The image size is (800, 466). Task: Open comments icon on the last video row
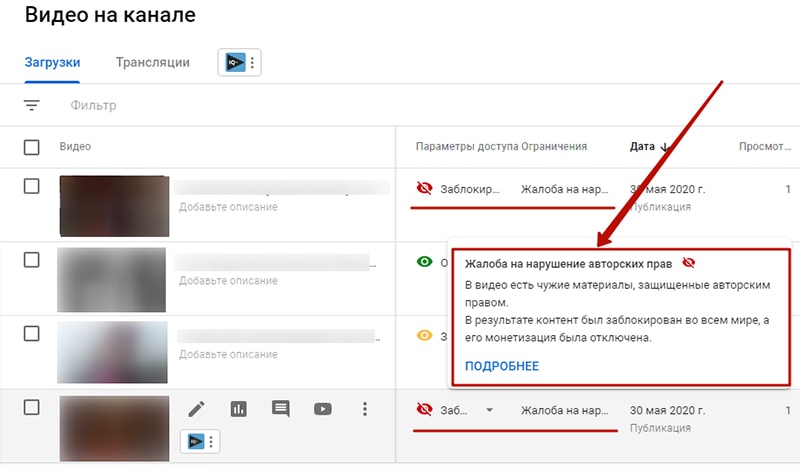281,408
